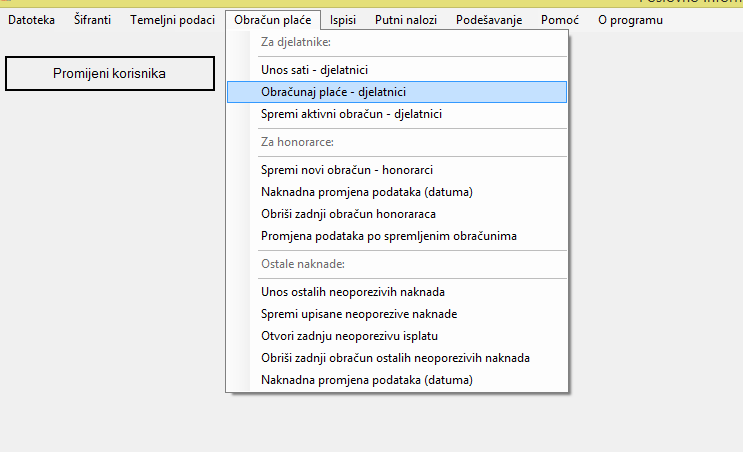This screenshot has height=452, width=743.
Task: Open the Podešavanje menu
Action: [x=489, y=19]
